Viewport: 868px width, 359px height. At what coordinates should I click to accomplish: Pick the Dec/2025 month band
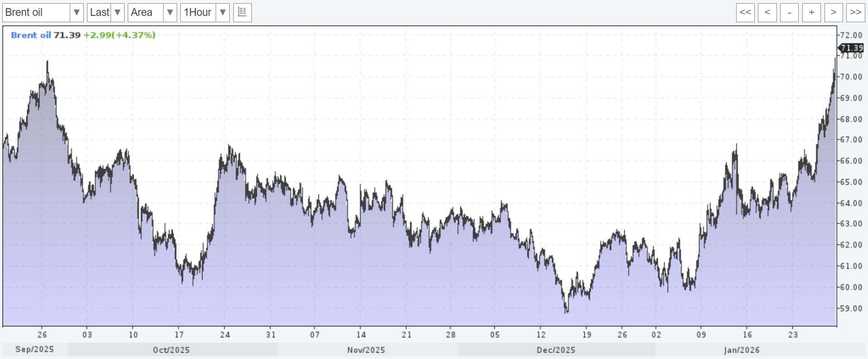point(556,349)
